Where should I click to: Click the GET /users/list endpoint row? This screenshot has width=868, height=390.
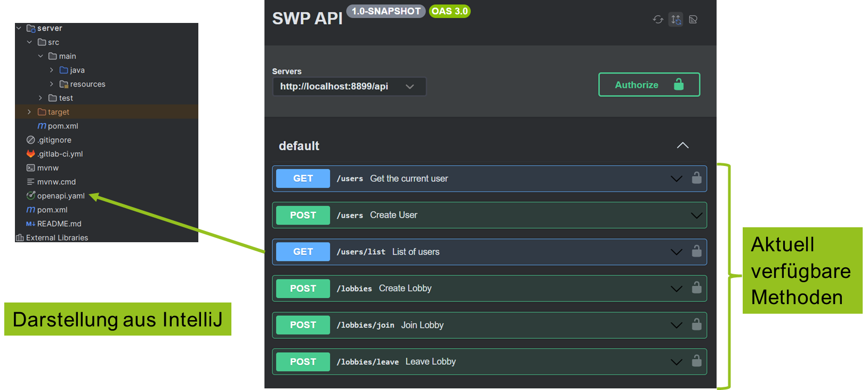point(480,252)
